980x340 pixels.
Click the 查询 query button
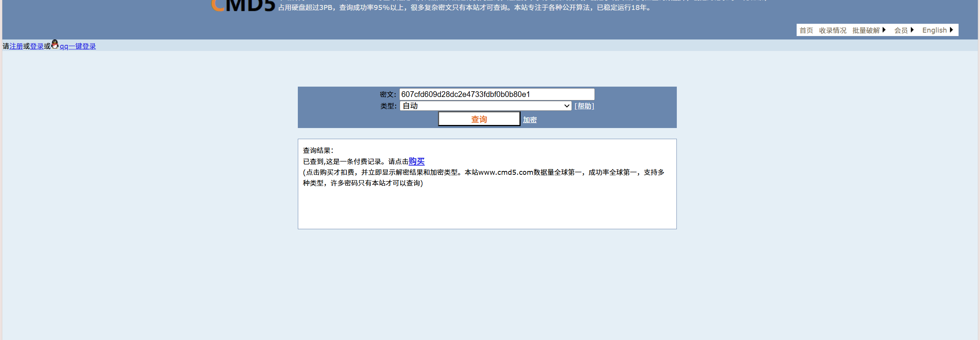pos(479,119)
